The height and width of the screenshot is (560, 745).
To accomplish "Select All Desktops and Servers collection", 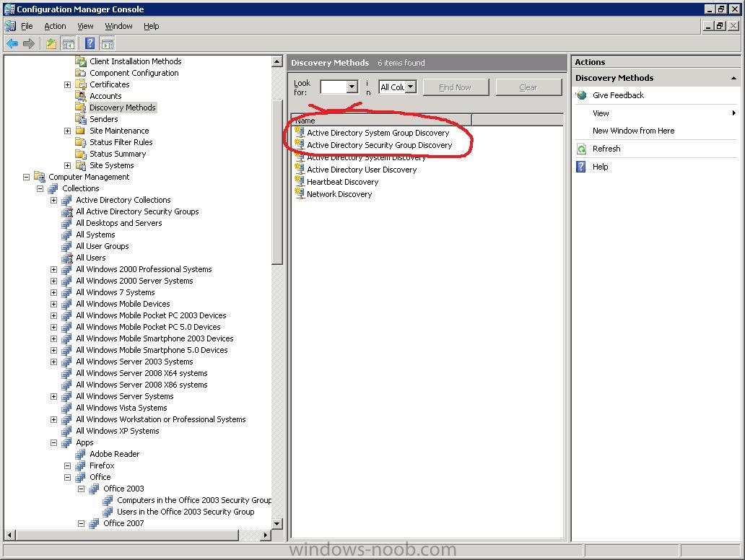I will 119,223.
